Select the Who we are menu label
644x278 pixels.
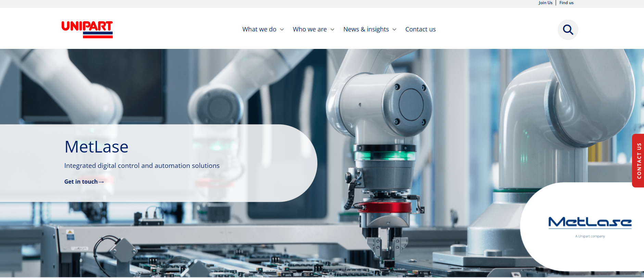[x=310, y=29]
